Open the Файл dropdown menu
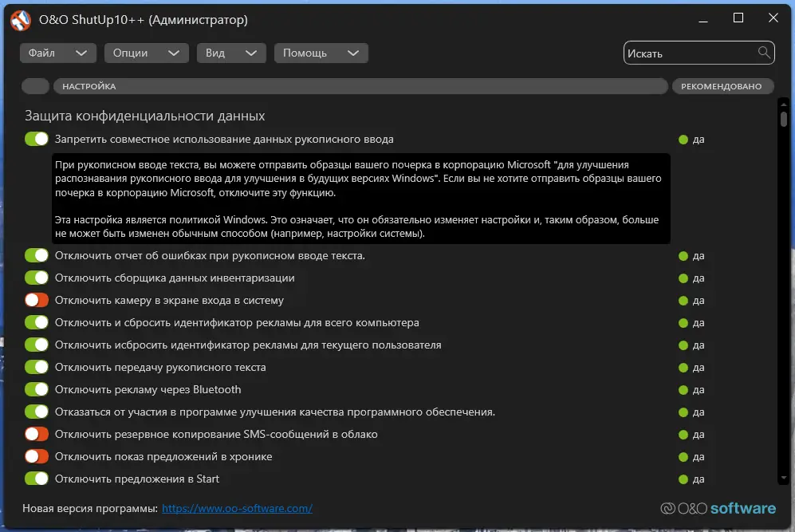Image resolution: width=795 pixels, height=532 pixels. [x=57, y=53]
